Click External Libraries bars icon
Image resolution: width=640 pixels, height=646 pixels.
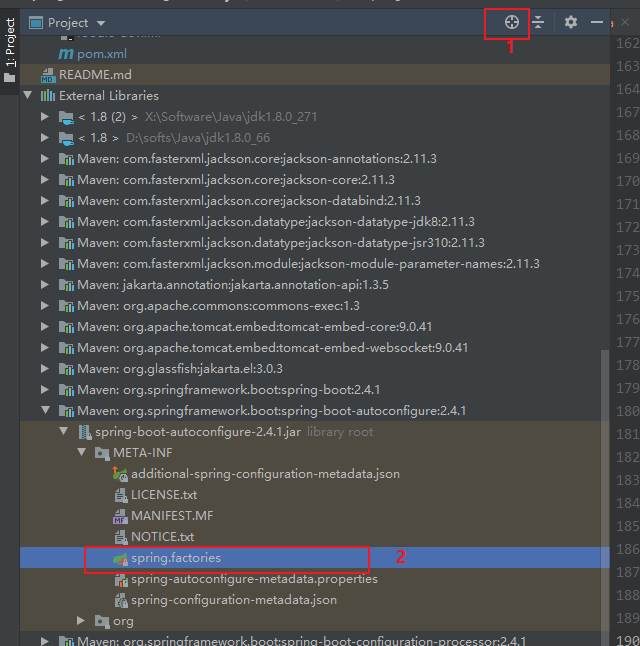pyautogui.click(x=48, y=96)
